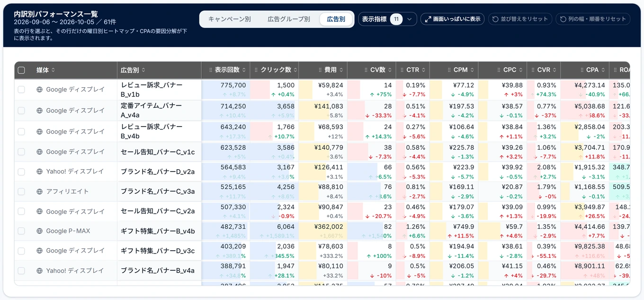Click the 並び替えをリセット button
Viewport: 644px width, 300px height.
(x=520, y=19)
